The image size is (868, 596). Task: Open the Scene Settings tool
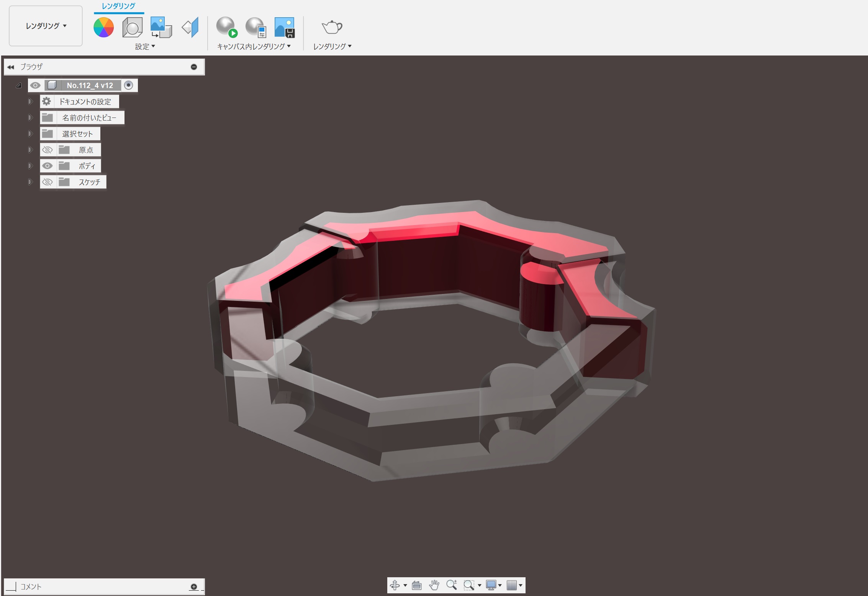132,27
